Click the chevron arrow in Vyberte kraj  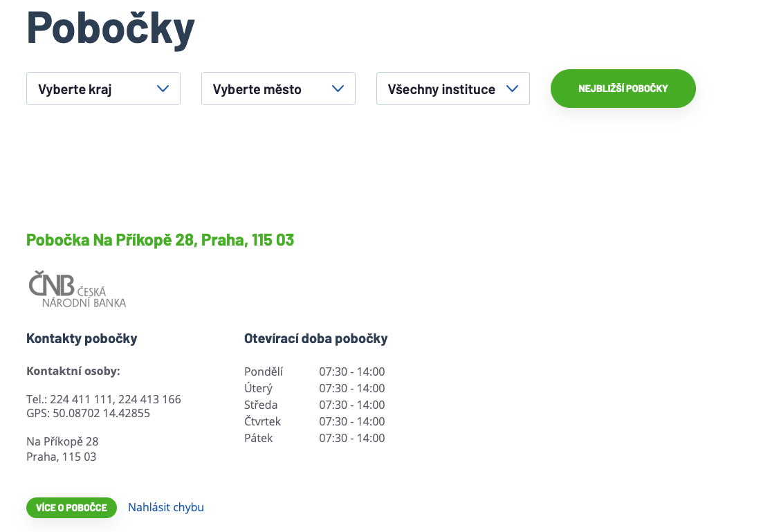pyautogui.click(x=163, y=89)
